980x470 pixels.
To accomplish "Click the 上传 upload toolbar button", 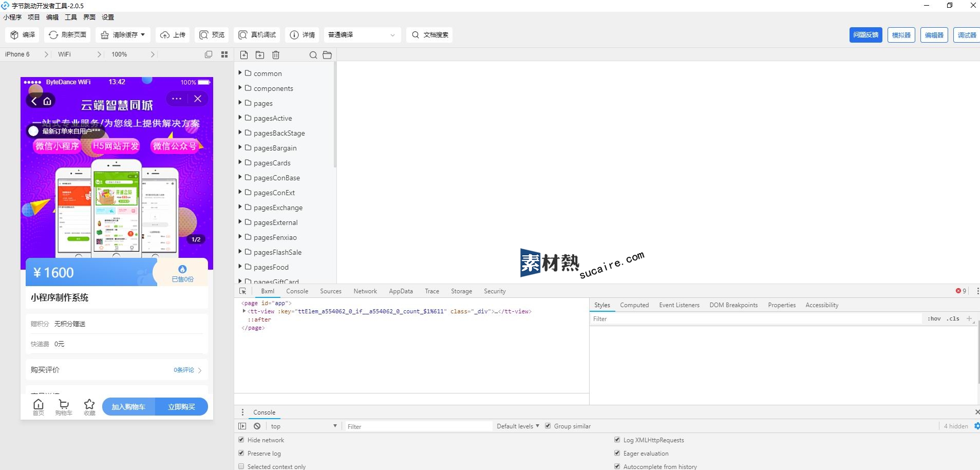I will [173, 35].
